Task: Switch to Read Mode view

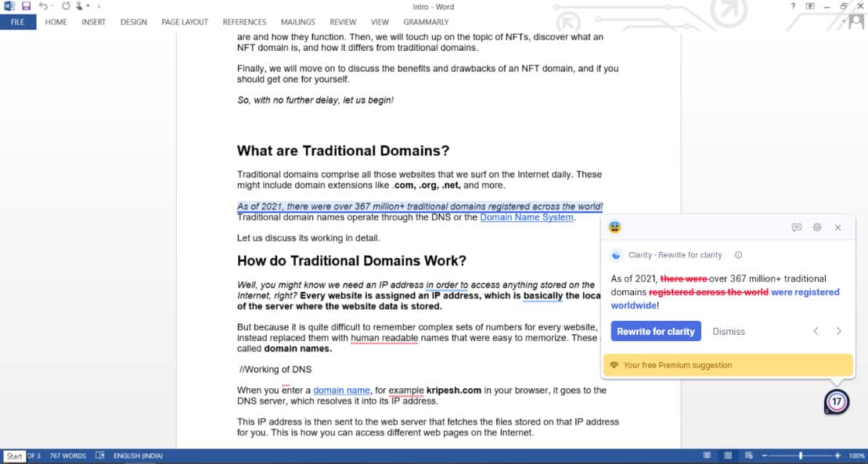Action: click(x=707, y=455)
